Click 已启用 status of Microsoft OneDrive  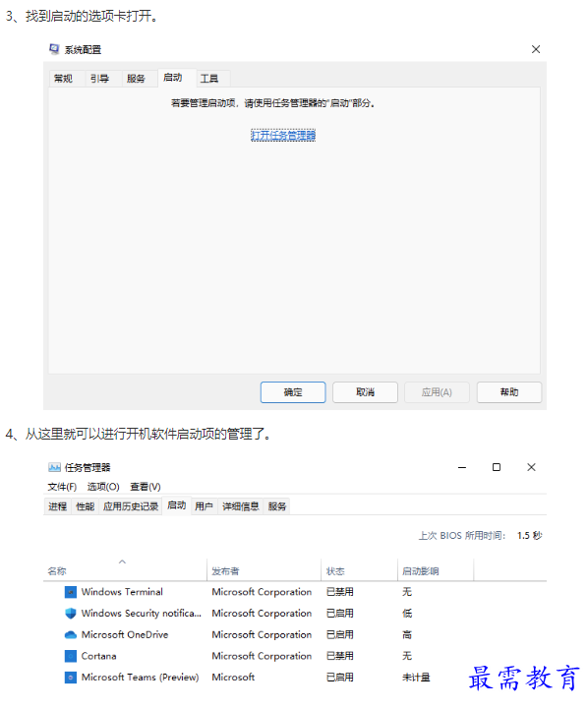click(x=340, y=635)
